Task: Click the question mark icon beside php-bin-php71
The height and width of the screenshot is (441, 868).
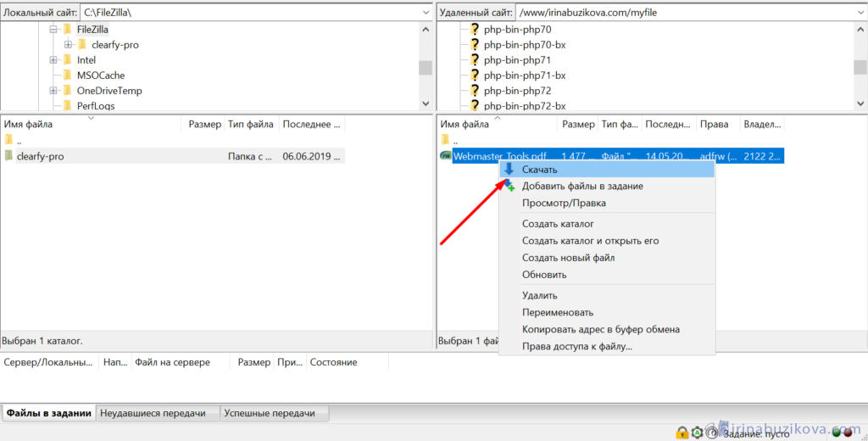Action: point(475,60)
